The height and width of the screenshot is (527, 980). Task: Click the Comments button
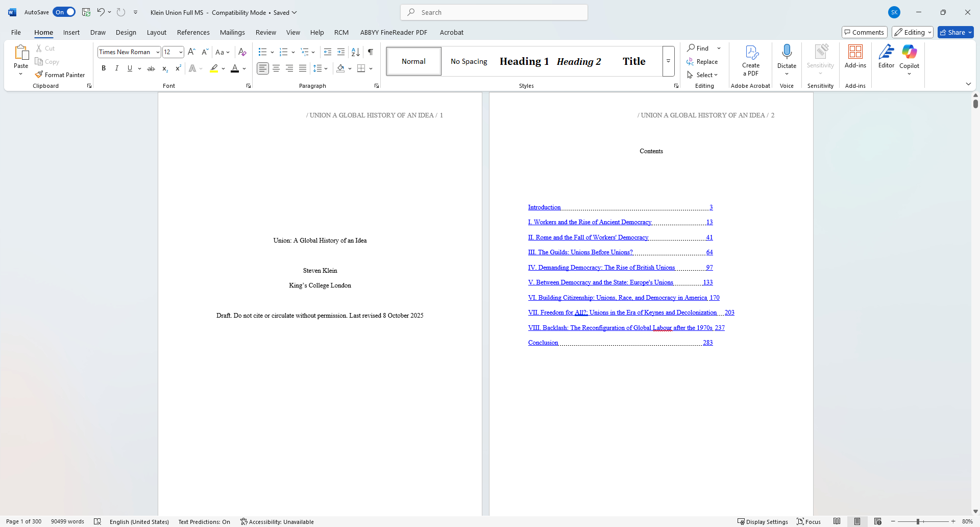pos(864,32)
